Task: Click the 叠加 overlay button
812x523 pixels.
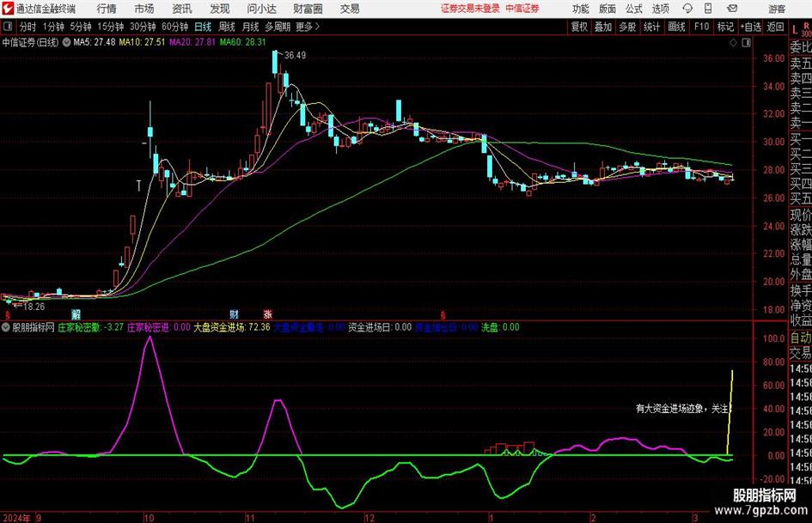Action: click(x=603, y=27)
